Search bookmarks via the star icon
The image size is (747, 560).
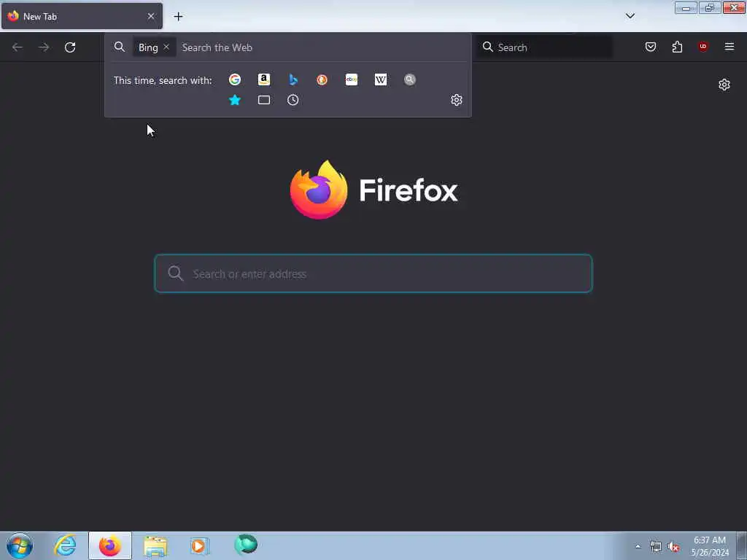[x=234, y=100]
